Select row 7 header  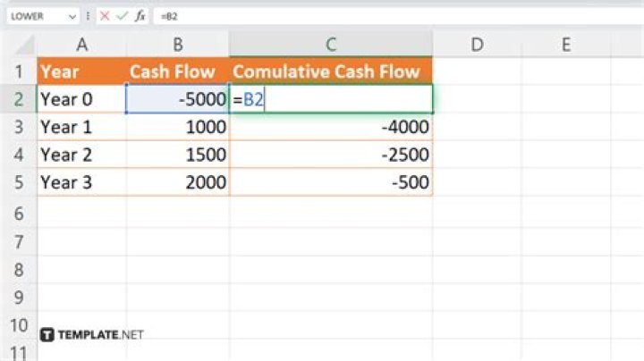click(19, 241)
